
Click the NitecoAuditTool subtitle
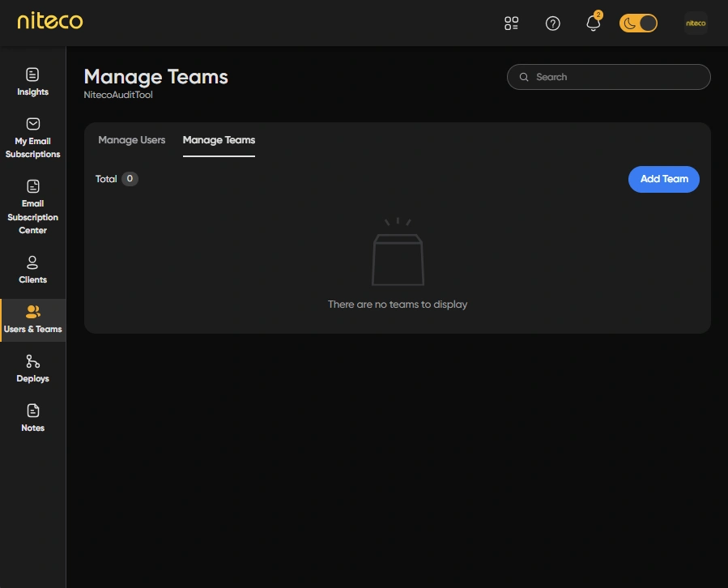pyautogui.click(x=118, y=95)
